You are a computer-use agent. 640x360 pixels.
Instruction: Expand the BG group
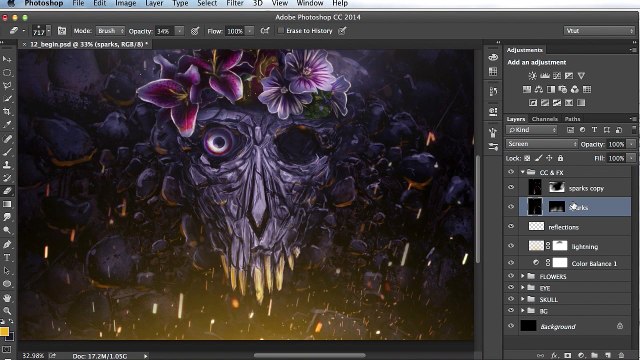pos(522,311)
